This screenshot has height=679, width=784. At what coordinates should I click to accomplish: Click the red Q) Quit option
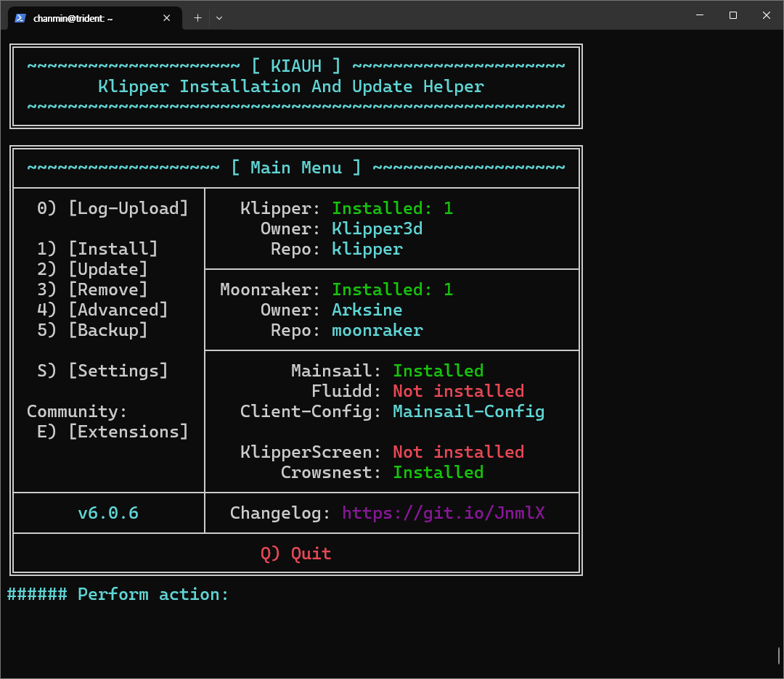pyautogui.click(x=295, y=554)
